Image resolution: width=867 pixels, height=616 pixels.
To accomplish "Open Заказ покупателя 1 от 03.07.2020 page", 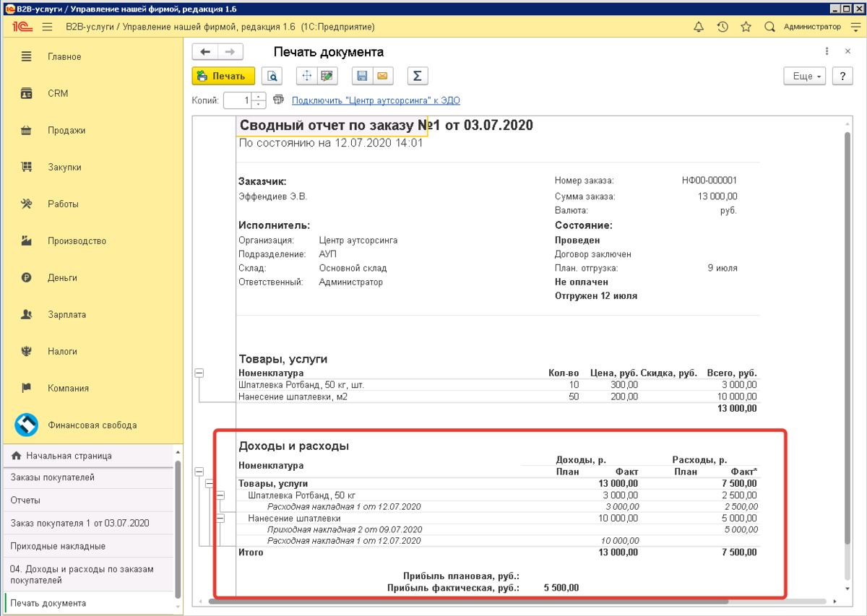I will pos(87,523).
